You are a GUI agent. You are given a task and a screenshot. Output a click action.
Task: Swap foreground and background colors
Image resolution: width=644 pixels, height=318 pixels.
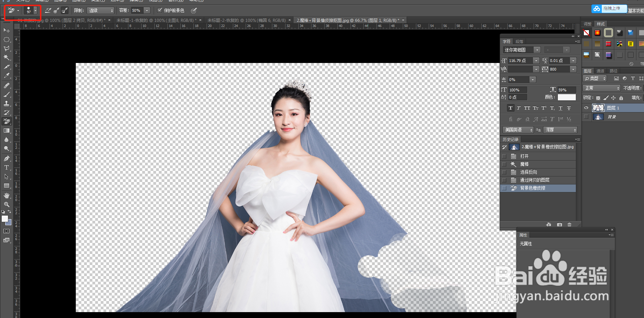[9, 211]
